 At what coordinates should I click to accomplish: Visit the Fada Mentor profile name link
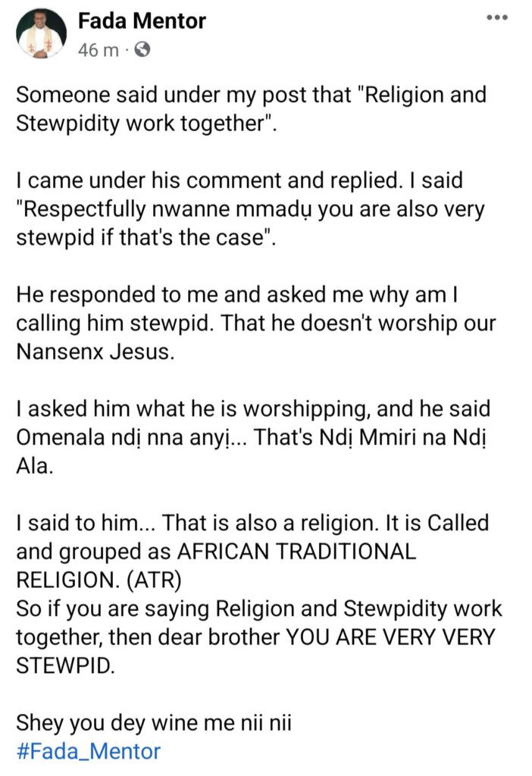[142, 20]
